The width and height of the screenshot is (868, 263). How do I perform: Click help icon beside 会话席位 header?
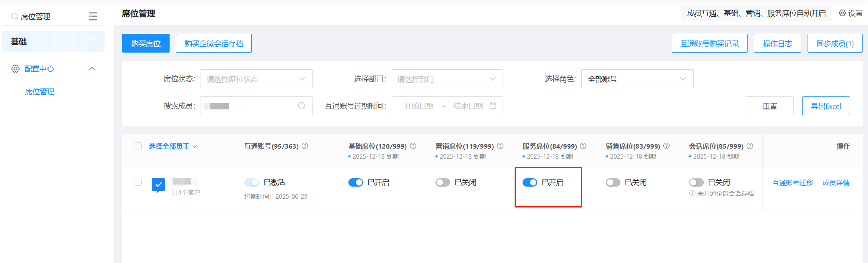tap(750, 146)
